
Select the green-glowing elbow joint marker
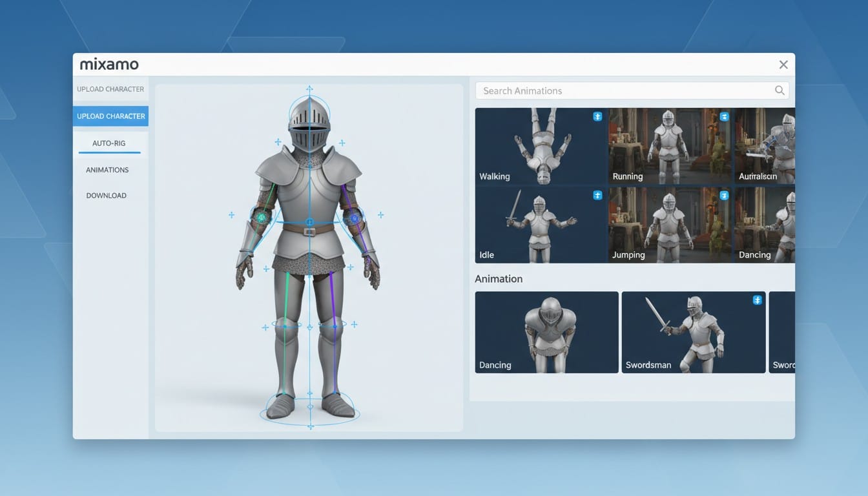pyautogui.click(x=262, y=218)
